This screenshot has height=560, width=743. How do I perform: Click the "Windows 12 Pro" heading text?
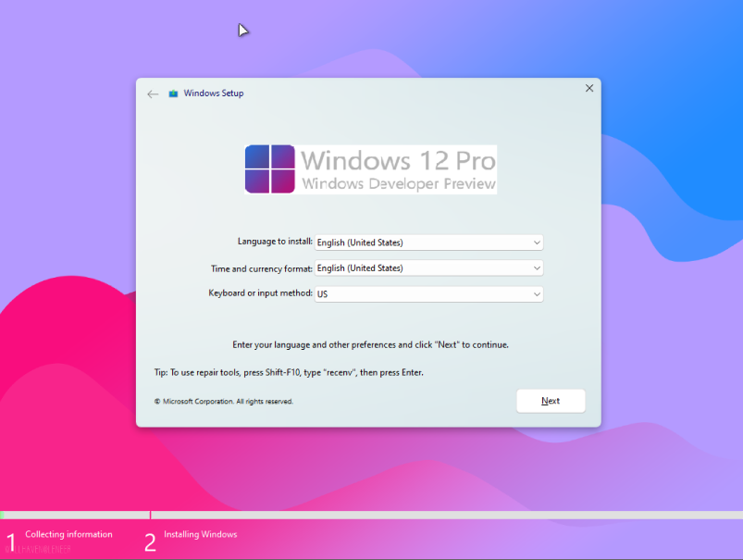click(x=398, y=159)
